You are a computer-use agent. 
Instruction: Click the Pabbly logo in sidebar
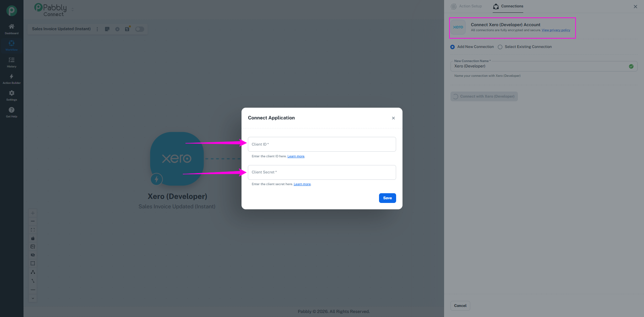click(12, 11)
